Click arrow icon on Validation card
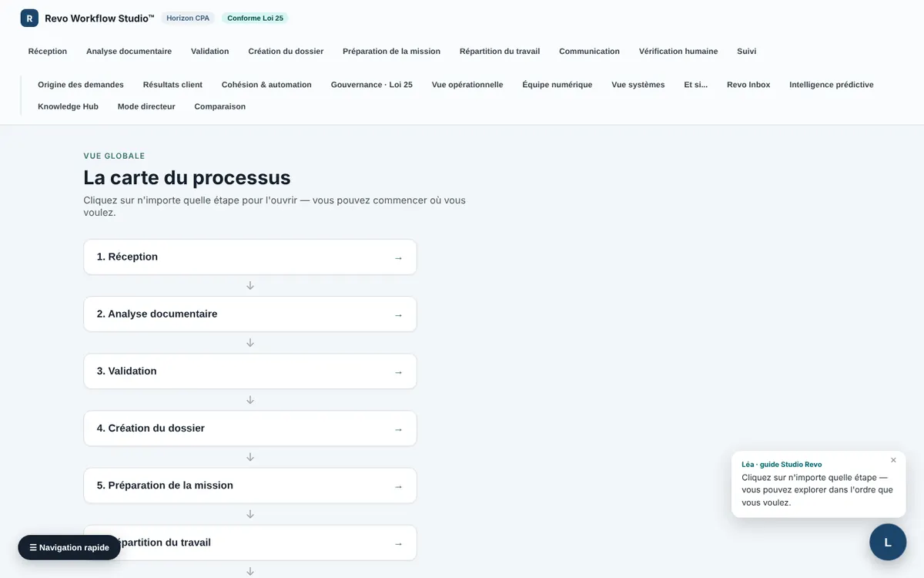This screenshot has height=578, width=924. (398, 372)
